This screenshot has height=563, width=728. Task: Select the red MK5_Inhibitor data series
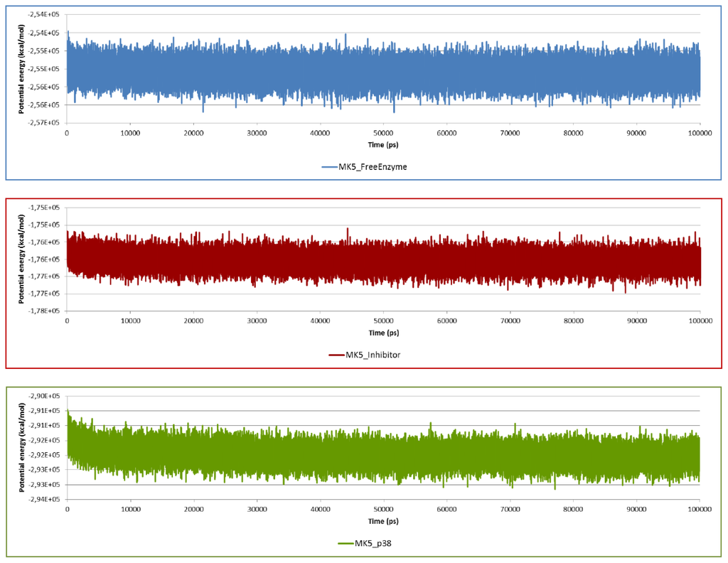(384, 259)
